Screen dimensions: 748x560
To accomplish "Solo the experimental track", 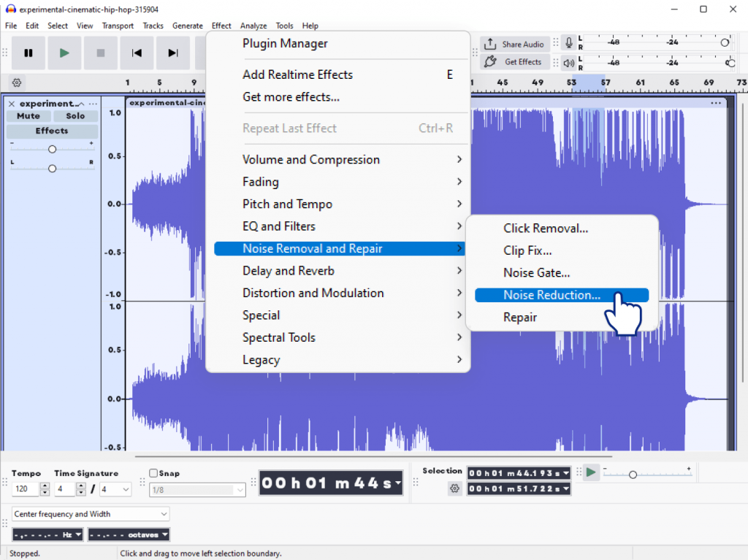I will 75,116.
